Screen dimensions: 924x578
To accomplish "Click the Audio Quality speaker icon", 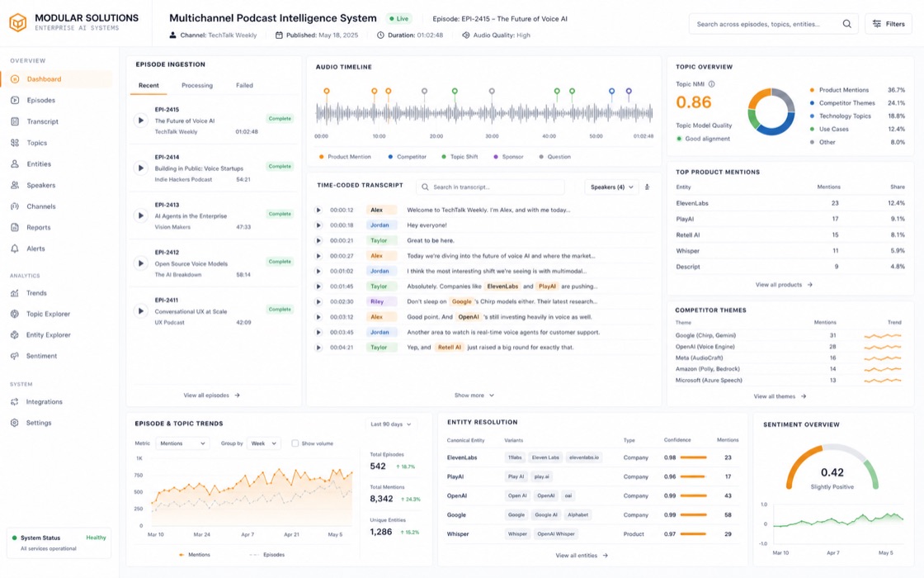I will pos(466,36).
